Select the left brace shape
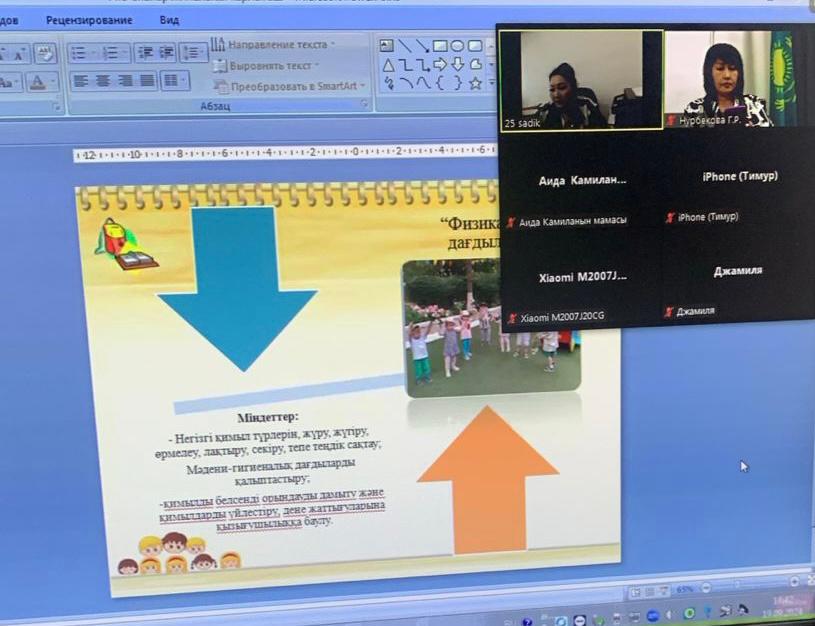 click(x=440, y=83)
